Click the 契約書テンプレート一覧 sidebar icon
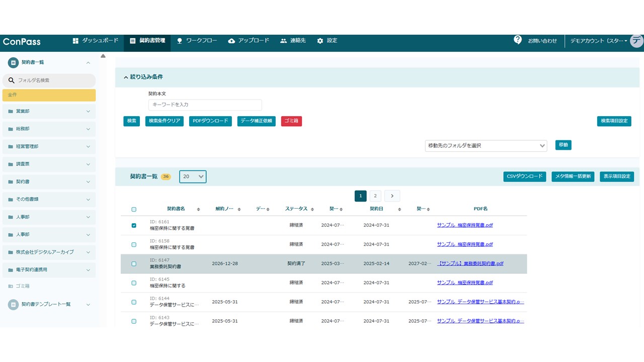Screen dimensions: 644x362 [x=13, y=304]
